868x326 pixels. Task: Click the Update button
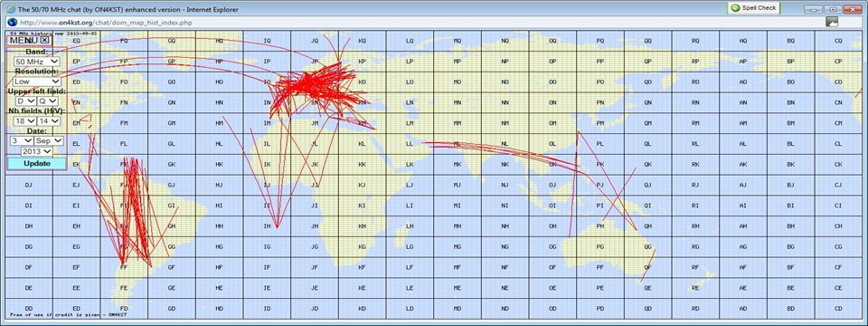coord(36,164)
